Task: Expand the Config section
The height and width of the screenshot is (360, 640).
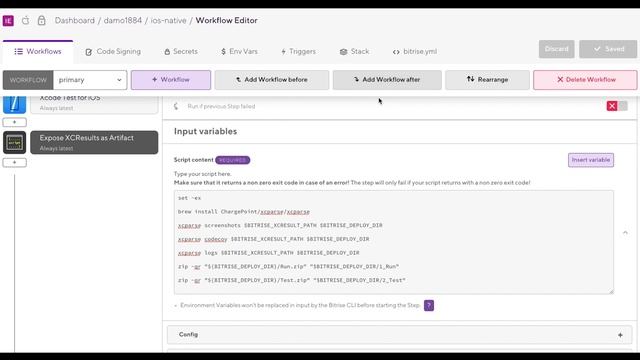Action: [x=400, y=335]
